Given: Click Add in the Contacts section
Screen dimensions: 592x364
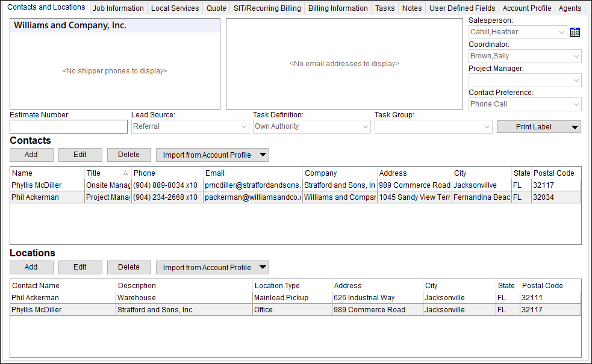Looking at the screenshot, I should coord(31,155).
